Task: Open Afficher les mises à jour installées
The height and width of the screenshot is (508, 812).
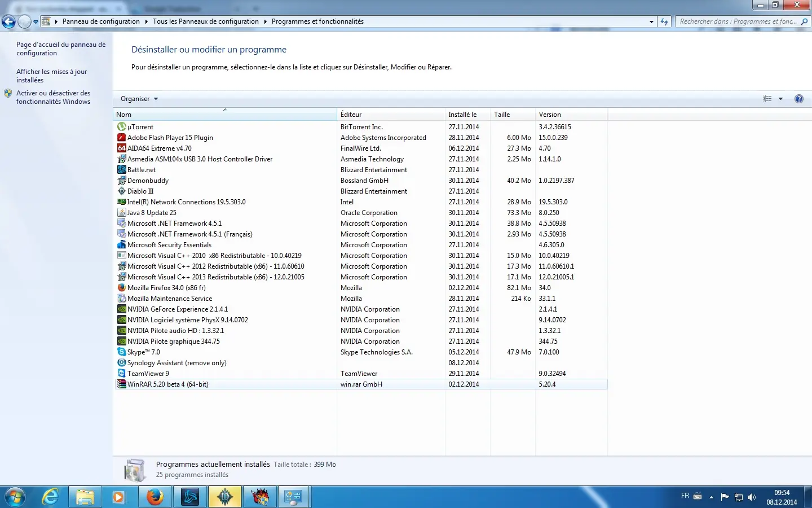Action: [51, 76]
